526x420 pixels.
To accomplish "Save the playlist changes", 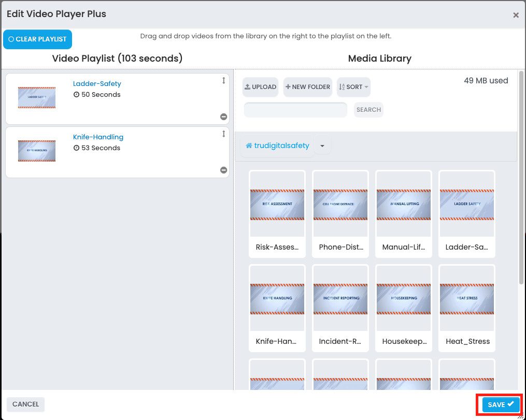I will 501,404.
